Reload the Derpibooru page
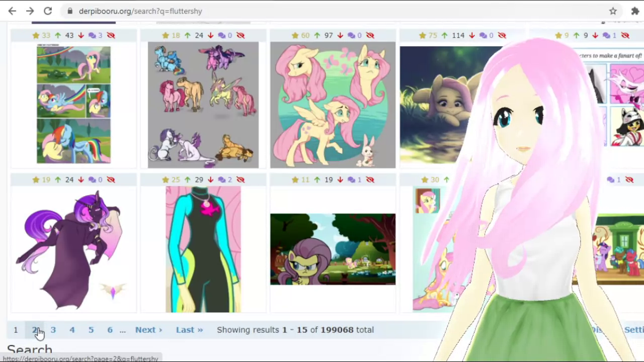The width and height of the screenshot is (644, 362). pos(48,11)
